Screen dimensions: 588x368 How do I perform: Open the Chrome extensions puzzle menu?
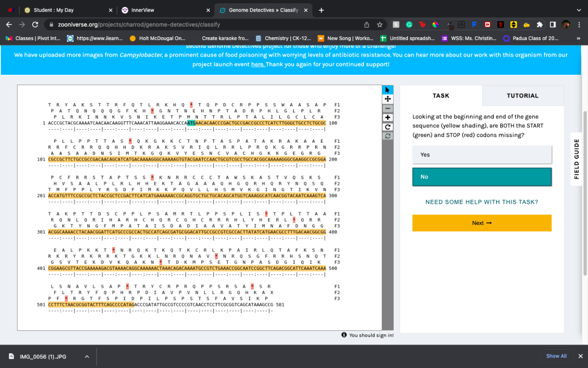coord(540,24)
